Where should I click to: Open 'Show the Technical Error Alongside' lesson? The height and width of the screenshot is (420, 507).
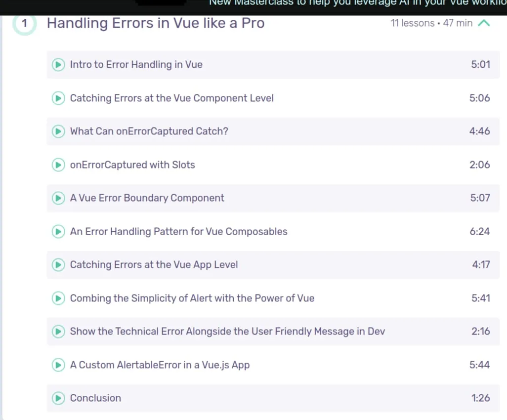(273, 332)
